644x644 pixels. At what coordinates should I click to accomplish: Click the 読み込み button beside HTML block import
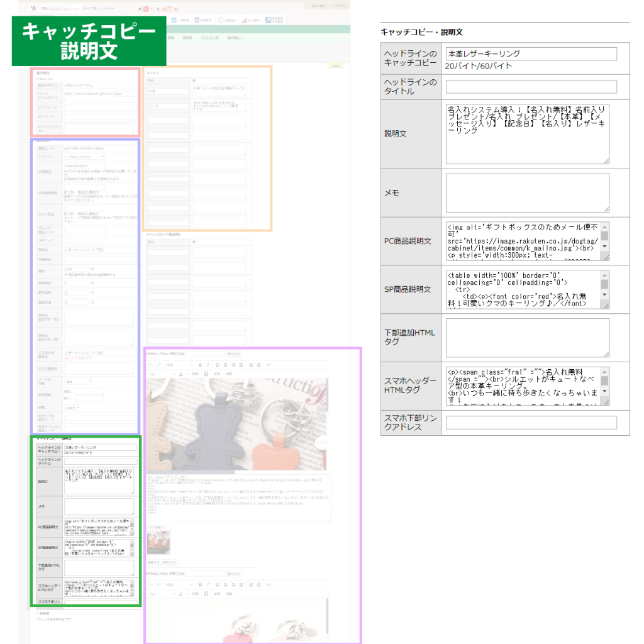[233, 354]
